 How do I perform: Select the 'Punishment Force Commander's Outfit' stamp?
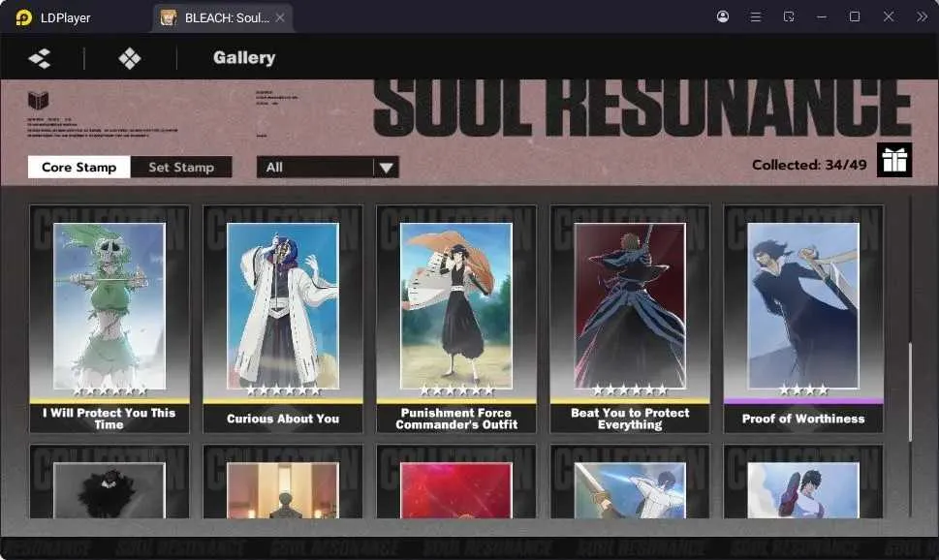point(456,319)
